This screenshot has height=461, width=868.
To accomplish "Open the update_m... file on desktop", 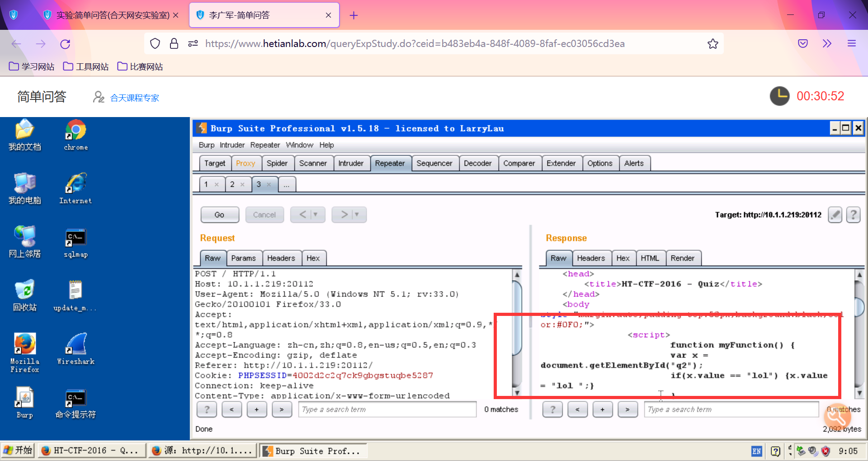I will (x=75, y=296).
